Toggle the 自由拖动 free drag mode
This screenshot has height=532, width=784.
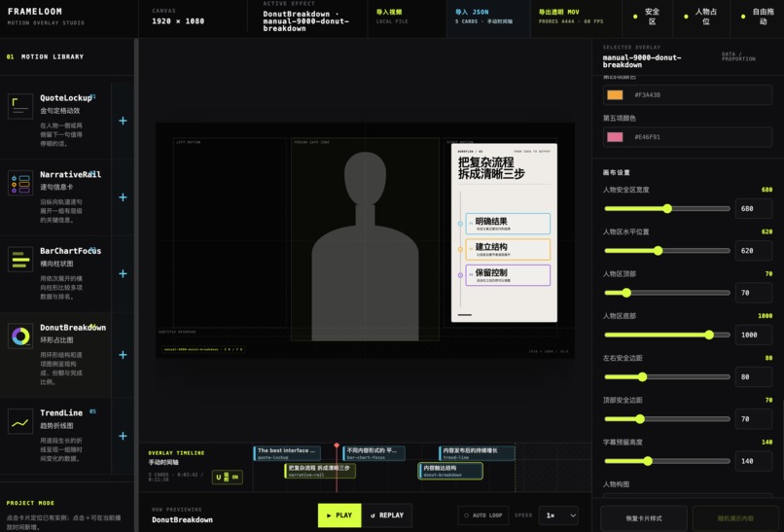pyautogui.click(x=758, y=17)
